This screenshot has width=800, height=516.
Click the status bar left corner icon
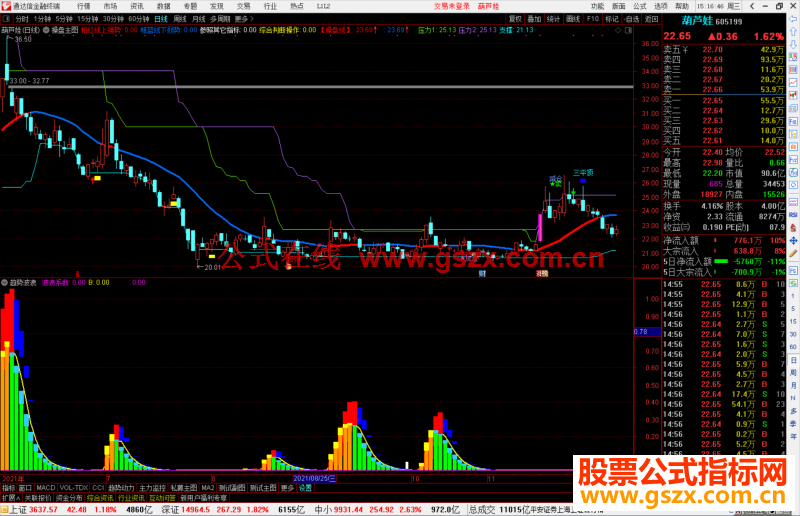(4, 509)
